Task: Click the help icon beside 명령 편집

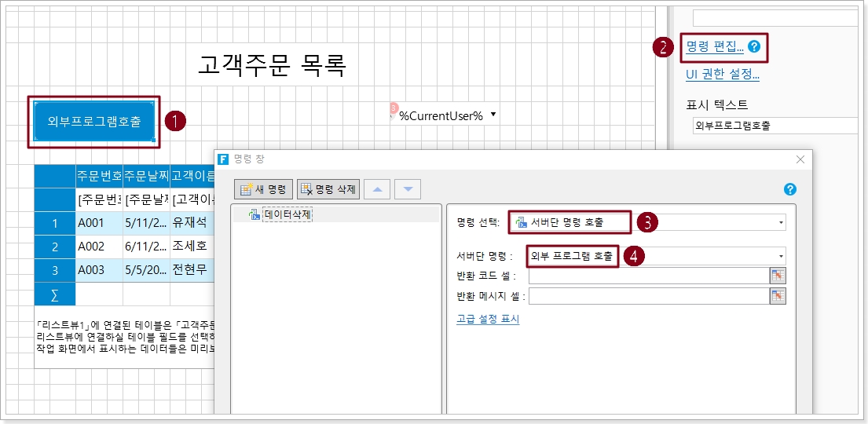Action: click(754, 47)
